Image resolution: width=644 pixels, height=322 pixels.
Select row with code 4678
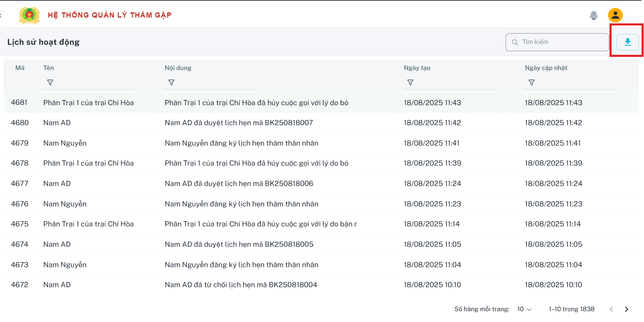point(321,163)
